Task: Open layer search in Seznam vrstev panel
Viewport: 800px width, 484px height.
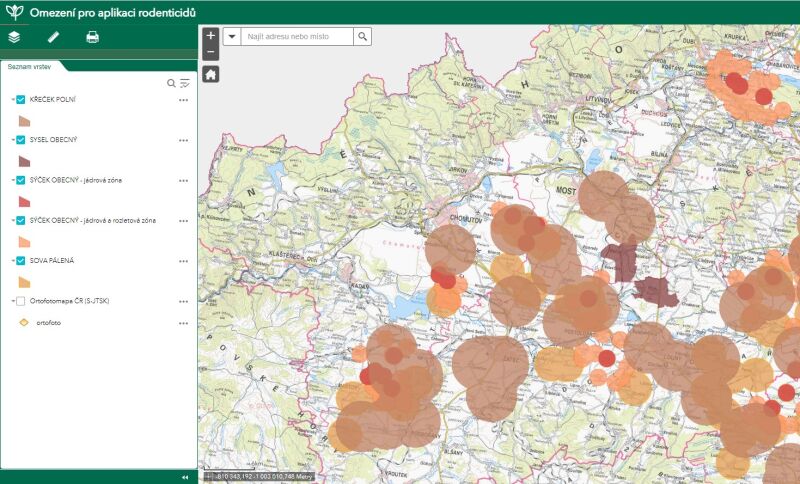Action: tap(171, 83)
